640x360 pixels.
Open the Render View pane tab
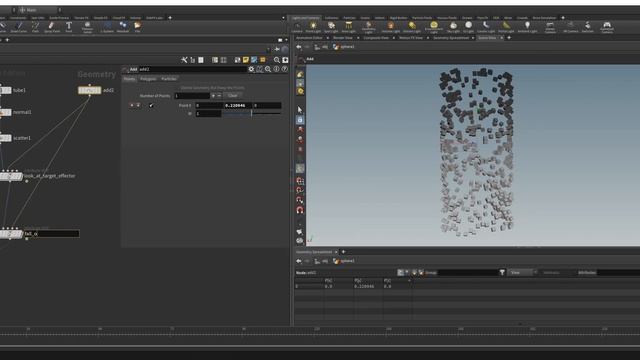pos(343,38)
